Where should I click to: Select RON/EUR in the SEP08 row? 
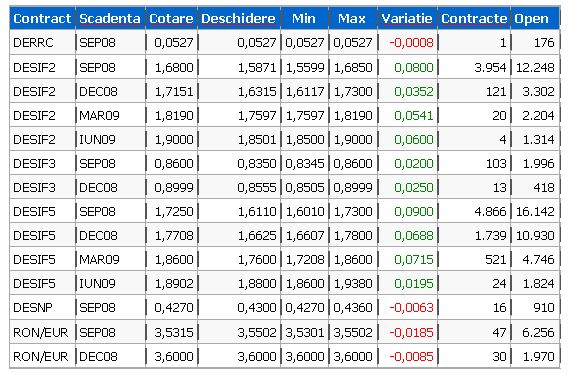click(x=41, y=332)
